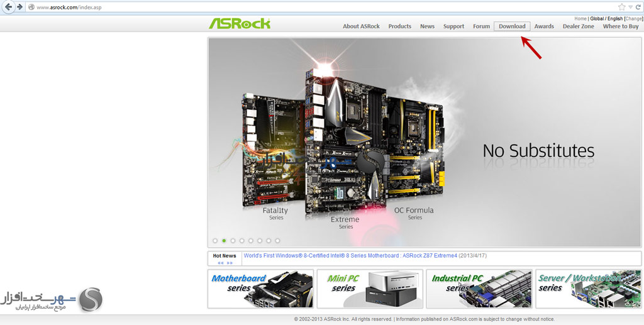Click the Home link at top right

coord(580,19)
